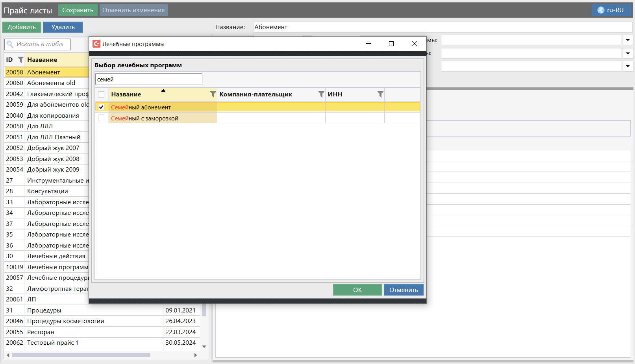Open the ИНН column filter

[x=380, y=94]
